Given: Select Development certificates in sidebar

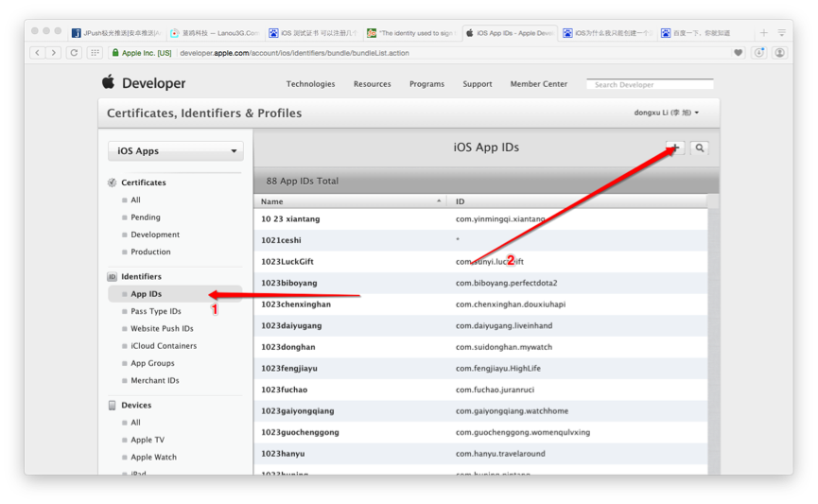Looking at the screenshot, I should (x=155, y=235).
